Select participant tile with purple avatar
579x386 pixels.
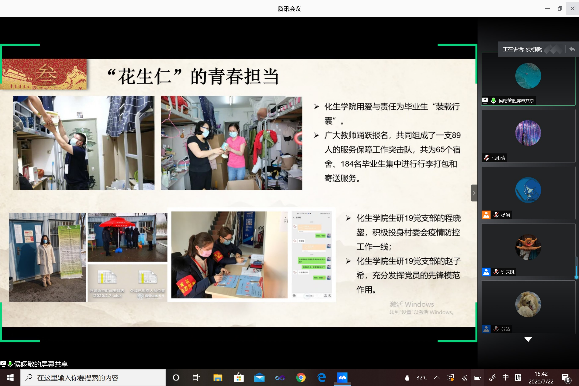point(528,136)
